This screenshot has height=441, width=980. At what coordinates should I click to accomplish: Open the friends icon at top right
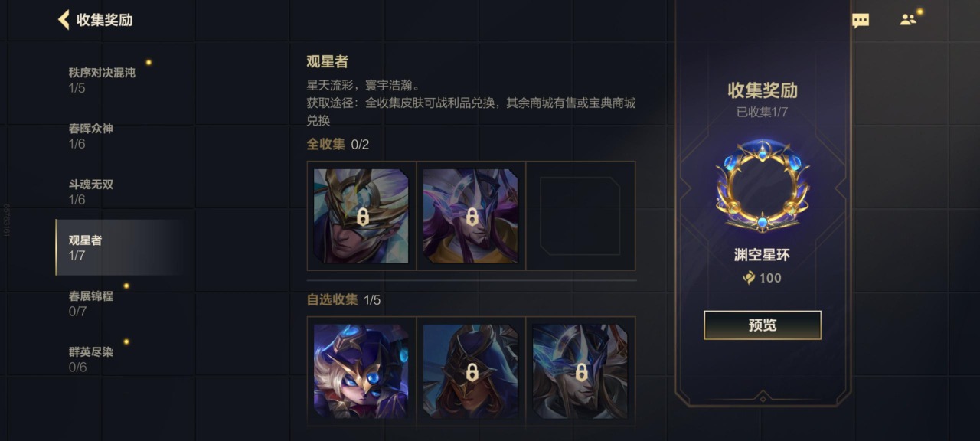click(x=908, y=20)
